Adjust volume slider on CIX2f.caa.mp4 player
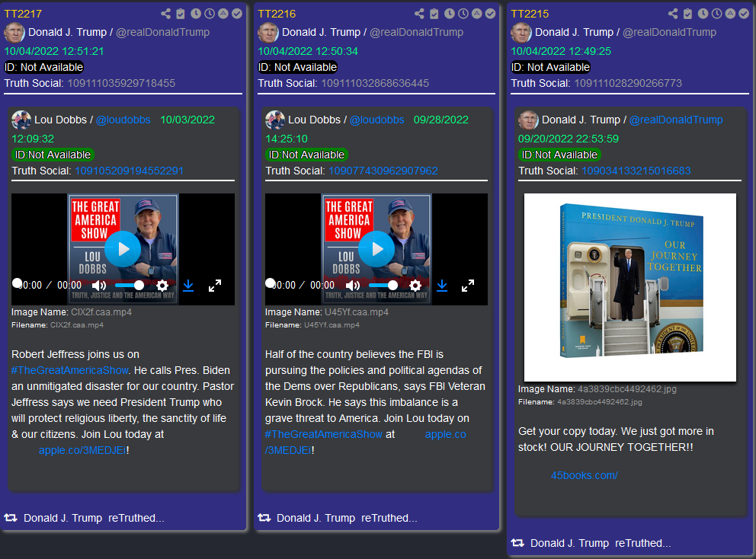The width and height of the screenshot is (756, 559). (x=130, y=286)
